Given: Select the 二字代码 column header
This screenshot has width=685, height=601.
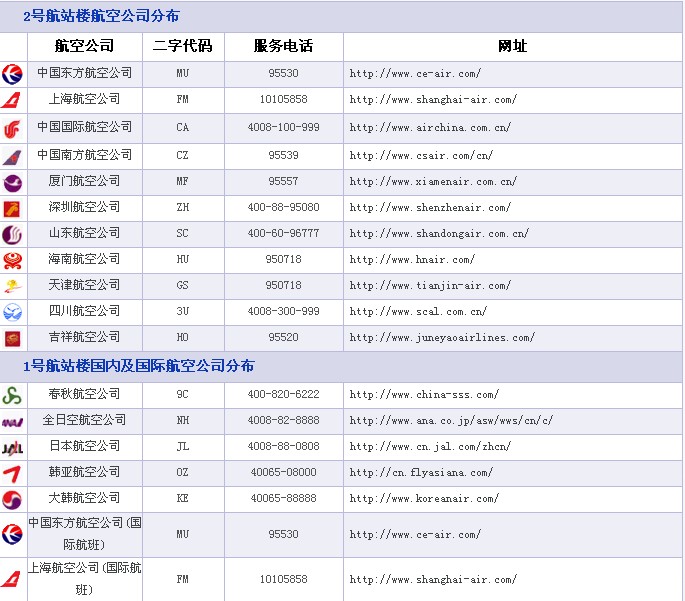Looking at the screenshot, I should [183, 46].
